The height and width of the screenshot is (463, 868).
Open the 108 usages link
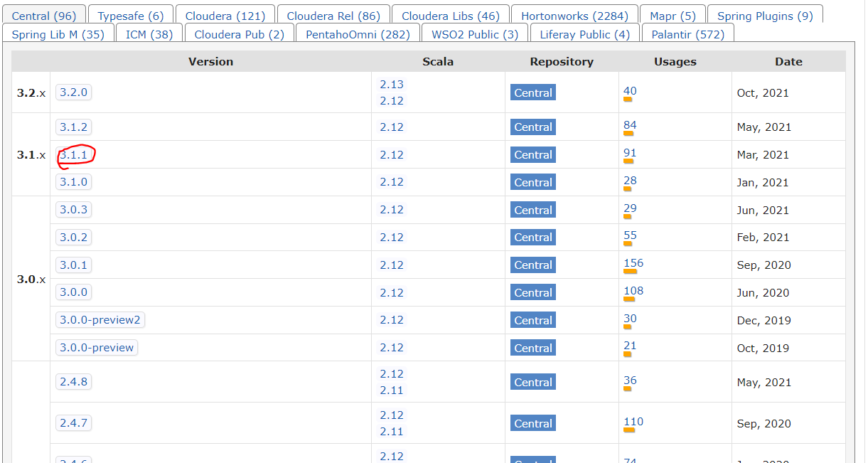pos(633,290)
